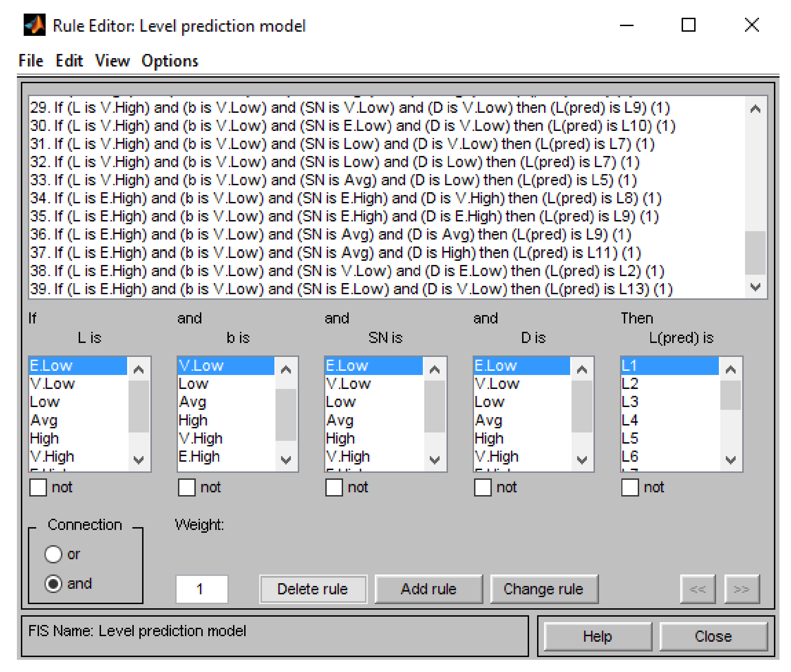The image size is (791, 672).
Task: Enable the 'not' checkbox under SN
Action: pos(334,487)
